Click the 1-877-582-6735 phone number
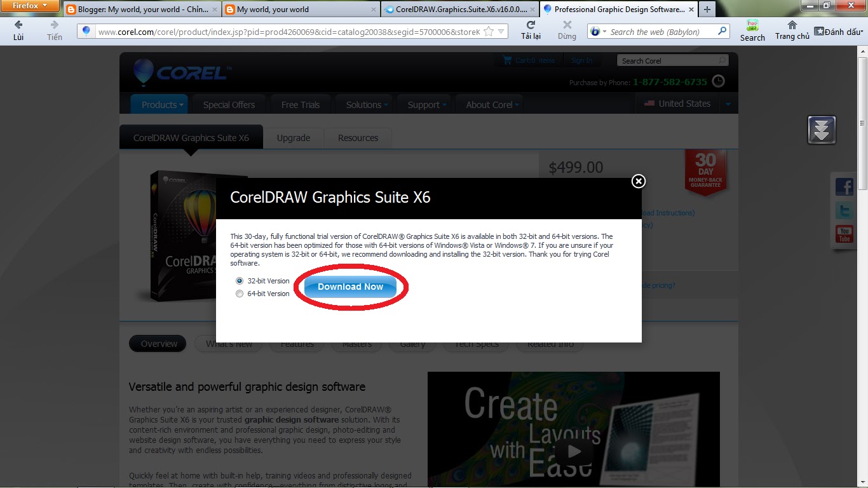Image resolution: width=868 pixels, height=488 pixels. [x=670, y=82]
